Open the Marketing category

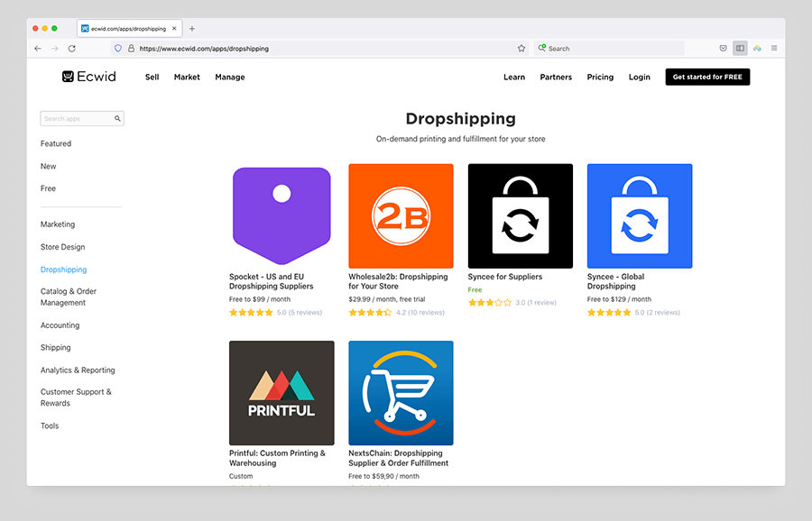click(58, 224)
